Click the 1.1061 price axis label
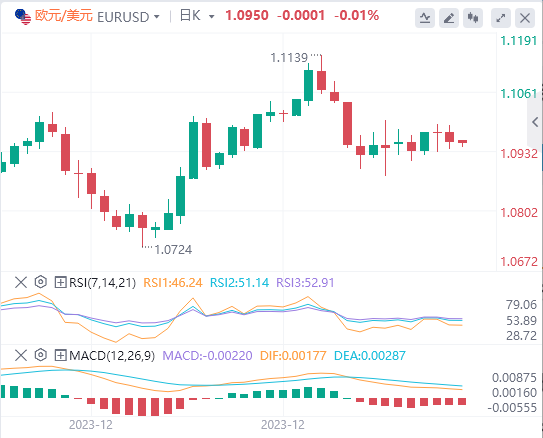This screenshot has height=438, width=543. click(x=519, y=93)
